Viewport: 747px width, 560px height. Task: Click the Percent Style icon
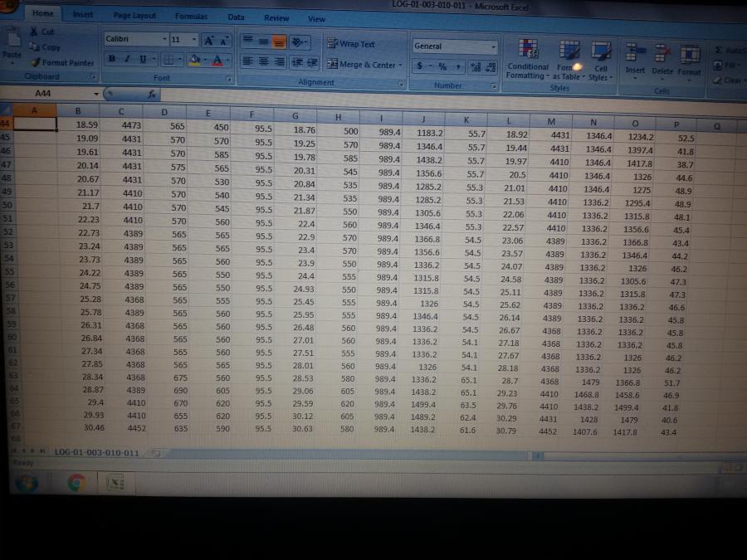tap(442, 65)
